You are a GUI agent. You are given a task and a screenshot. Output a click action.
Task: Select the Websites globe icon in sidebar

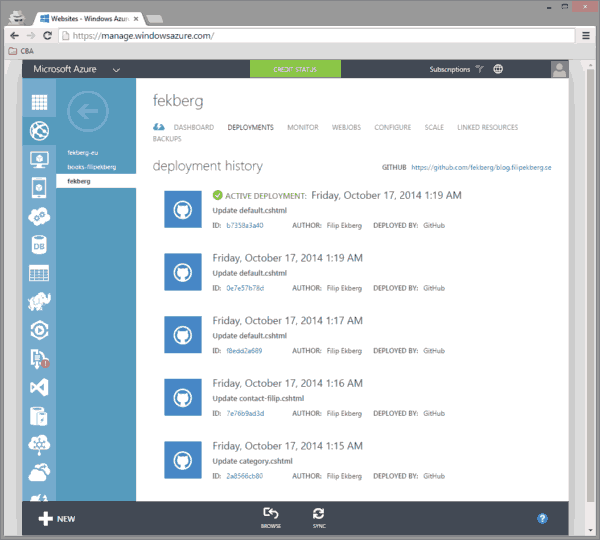pyautogui.click(x=39, y=130)
